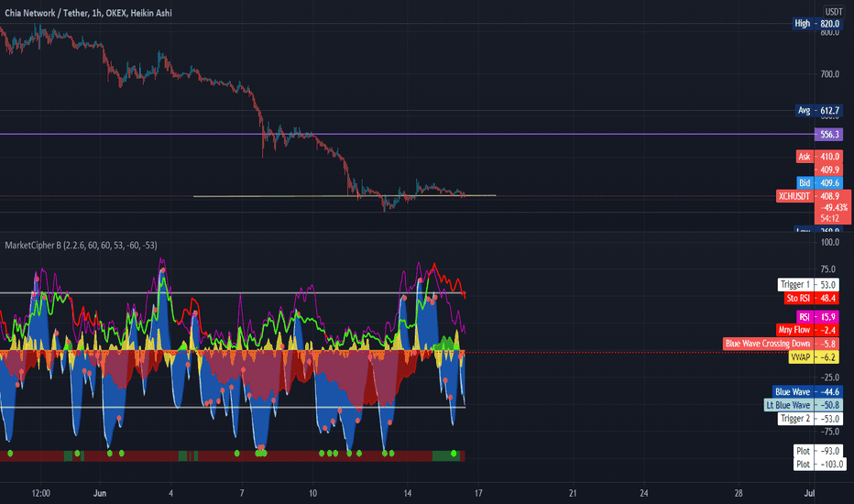The width and height of the screenshot is (854, 504).
Task: Click the Plot -103.0 label
Action: (x=820, y=465)
